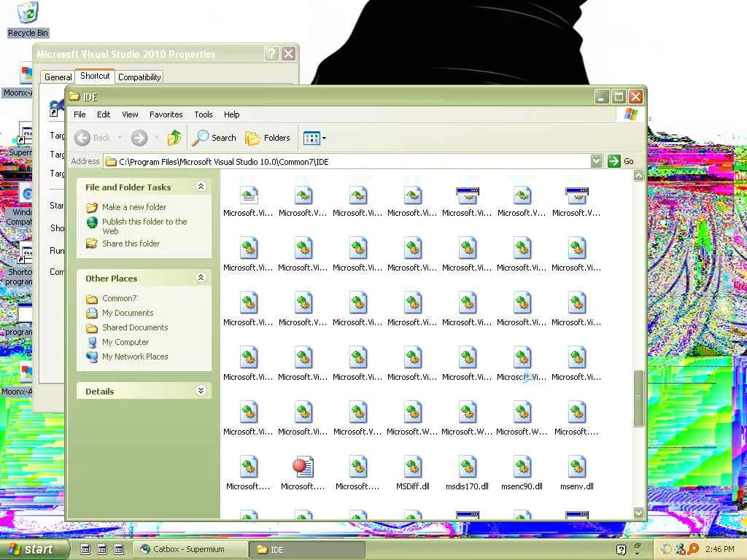
Task: Select the msenc90.dll file icon
Action: pos(522,467)
